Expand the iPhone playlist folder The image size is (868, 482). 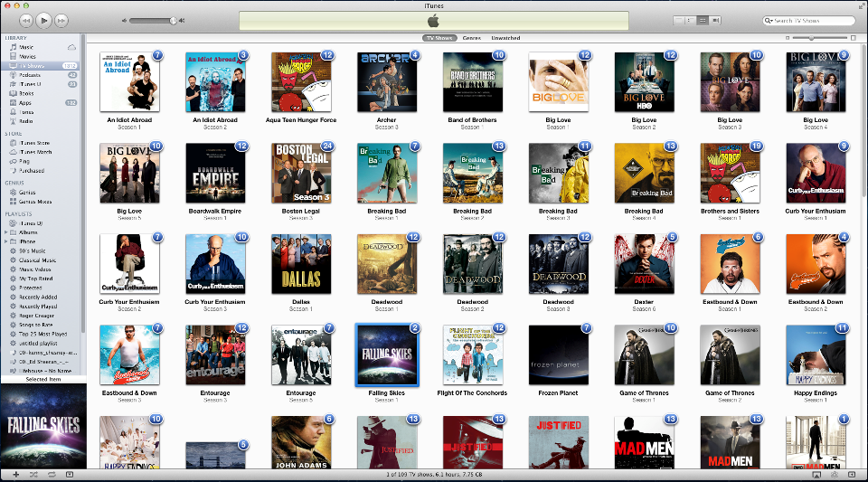click(x=6, y=241)
